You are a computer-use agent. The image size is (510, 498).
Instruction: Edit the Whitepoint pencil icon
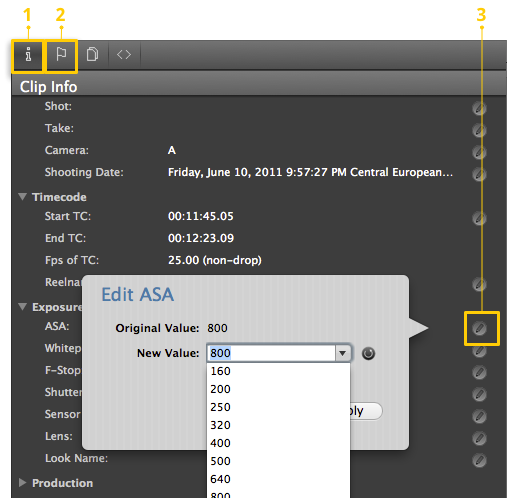click(x=479, y=350)
